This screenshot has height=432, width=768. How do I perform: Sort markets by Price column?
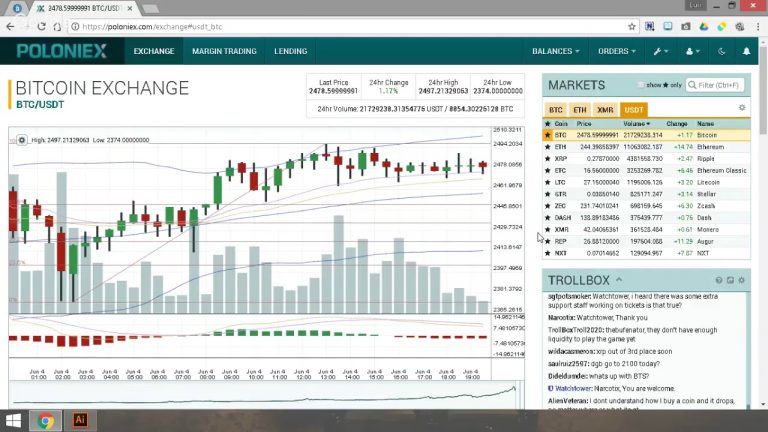[x=583, y=124]
